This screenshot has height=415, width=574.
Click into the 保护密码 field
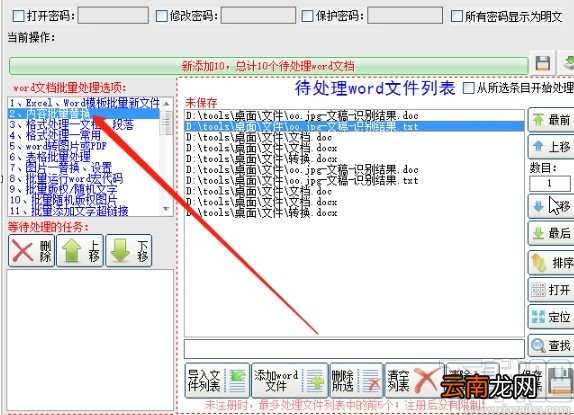[x=405, y=16]
